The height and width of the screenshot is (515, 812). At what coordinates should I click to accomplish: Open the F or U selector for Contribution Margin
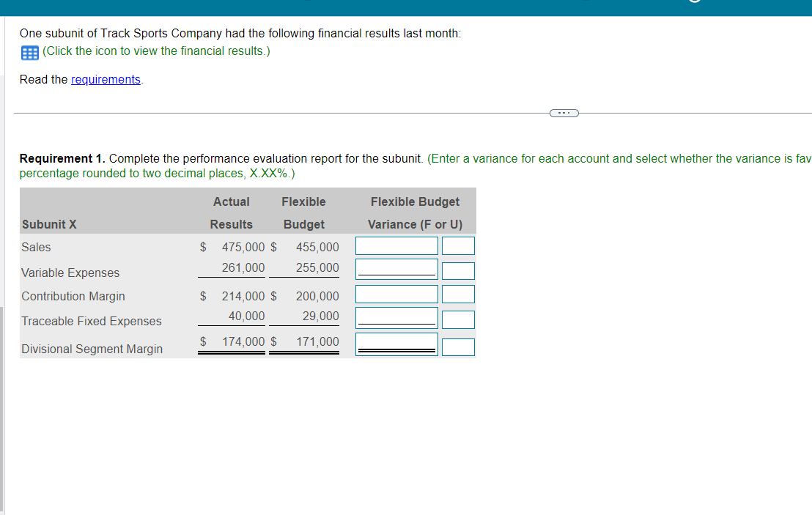459,294
